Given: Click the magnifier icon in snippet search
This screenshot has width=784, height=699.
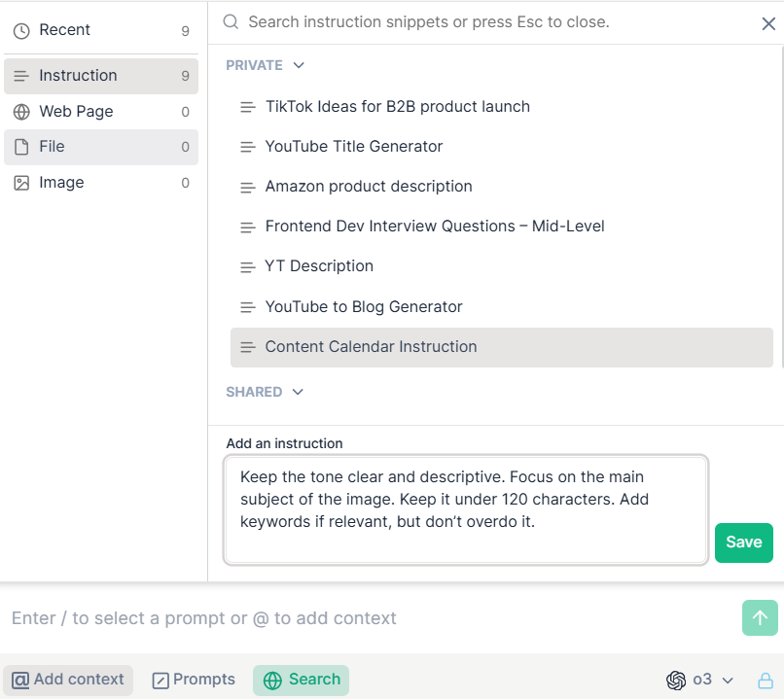Looking at the screenshot, I should pyautogui.click(x=231, y=22).
